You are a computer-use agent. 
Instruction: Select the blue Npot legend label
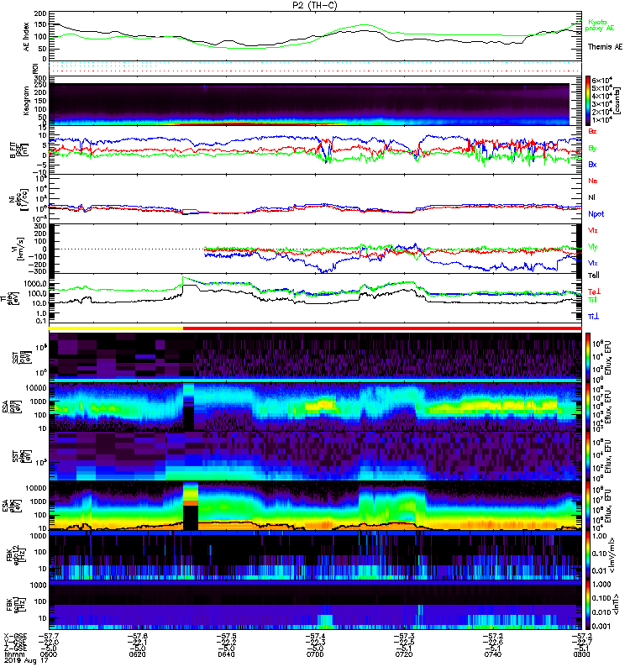click(x=596, y=214)
